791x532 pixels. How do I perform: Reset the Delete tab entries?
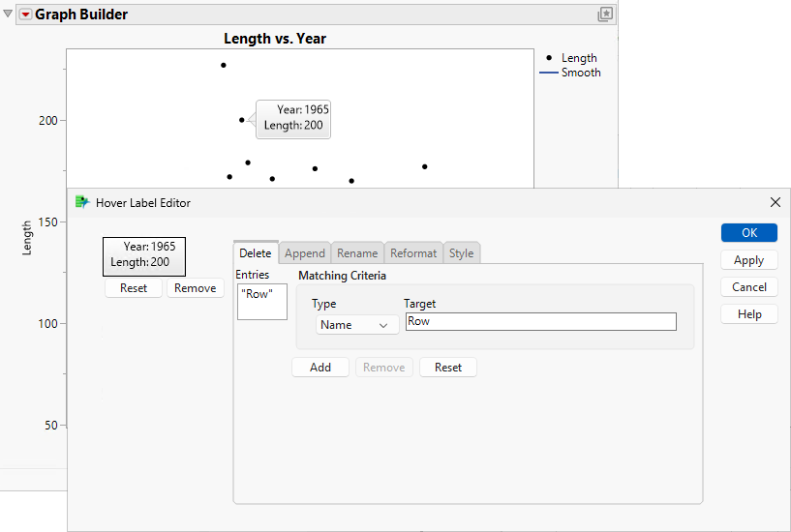click(448, 368)
